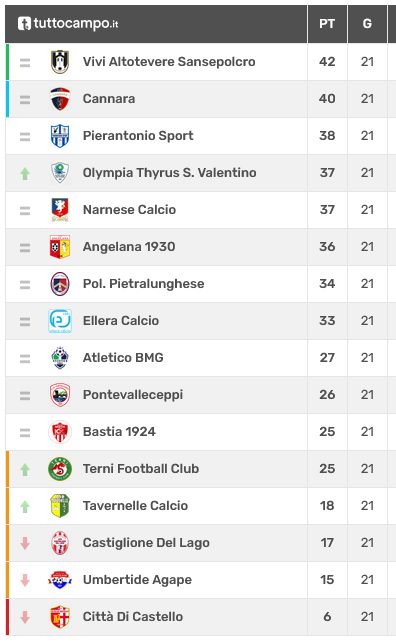Open Castiglione Del Lago team link

point(146,543)
